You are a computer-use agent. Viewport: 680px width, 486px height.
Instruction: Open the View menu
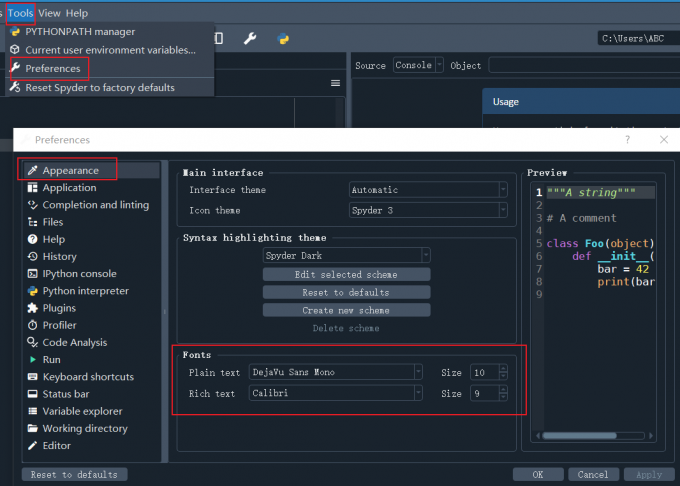[x=49, y=13]
